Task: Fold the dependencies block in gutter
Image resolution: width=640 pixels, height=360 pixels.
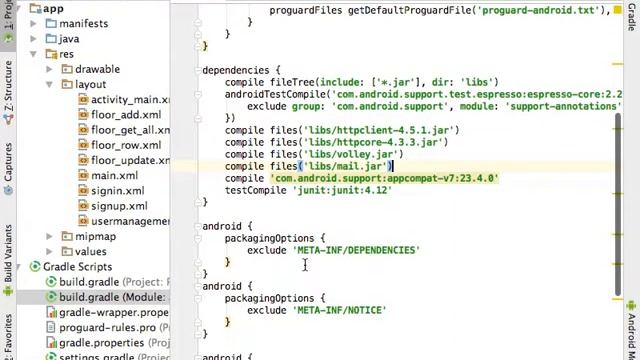Action: pyautogui.click(x=198, y=70)
